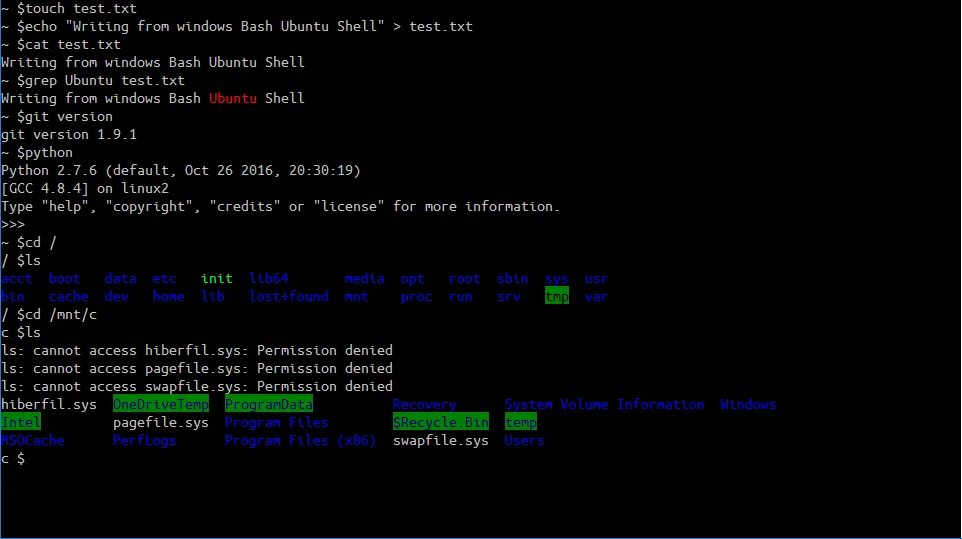962x539 pixels.
Task: Click the '[GCC 4.8.4] on linux2' line
Action: tap(85, 188)
